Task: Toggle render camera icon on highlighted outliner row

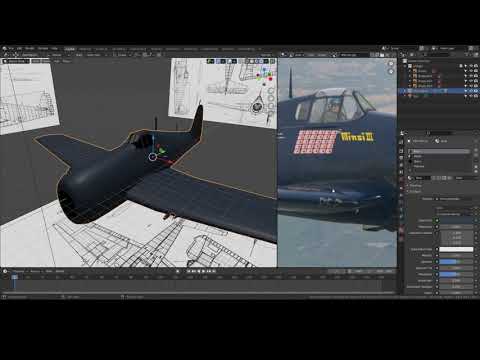Action: click(x=476, y=91)
